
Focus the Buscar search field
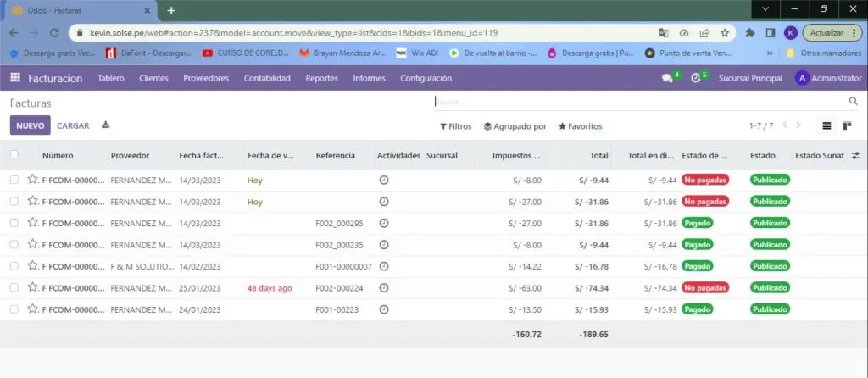click(636, 101)
